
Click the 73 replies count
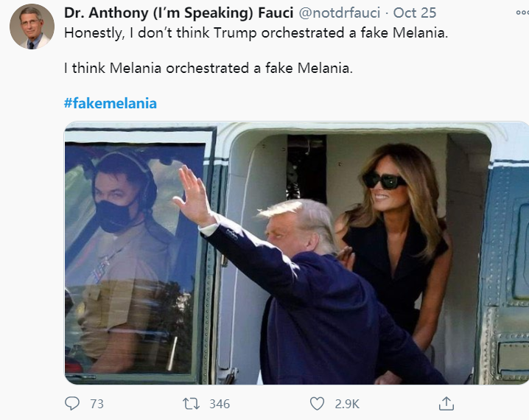click(97, 404)
